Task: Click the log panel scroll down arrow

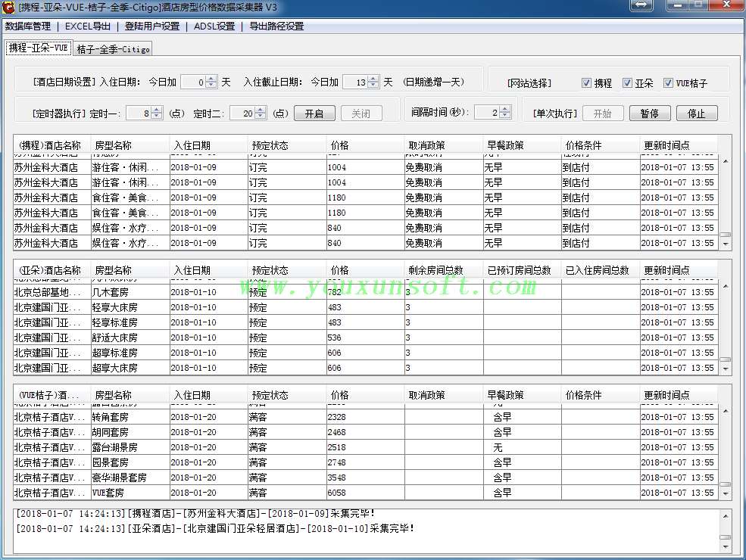Action: point(726,546)
